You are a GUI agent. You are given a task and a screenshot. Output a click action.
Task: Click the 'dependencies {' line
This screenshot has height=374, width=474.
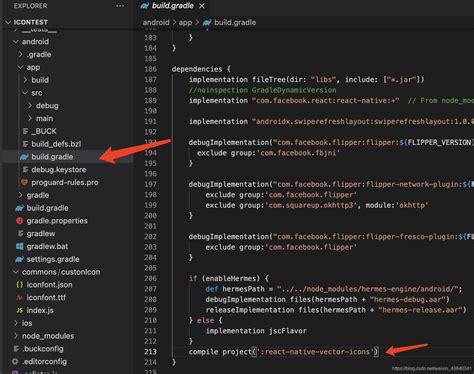[201, 69]
